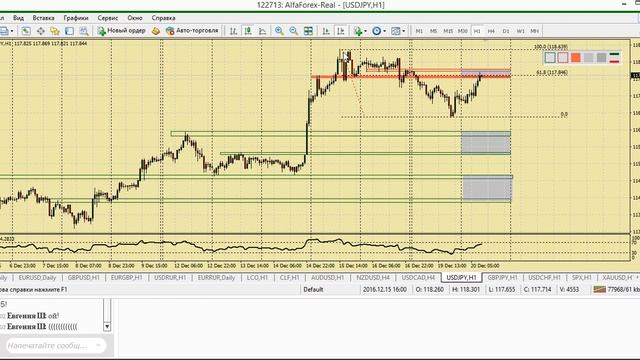640x360 pixels.
Task: Select the M15 timeframe
Action: click(448, 31)
